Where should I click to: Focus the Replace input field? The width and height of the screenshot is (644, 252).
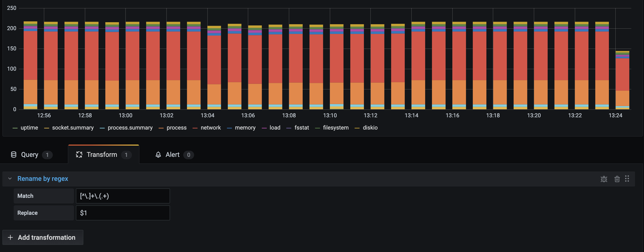[123, 213]
